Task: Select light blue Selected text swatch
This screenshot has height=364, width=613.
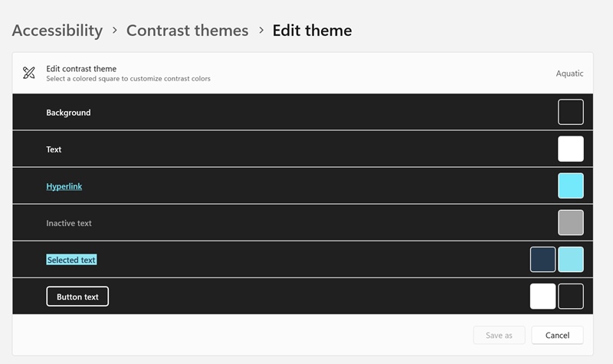Action: tap(570, 259)
